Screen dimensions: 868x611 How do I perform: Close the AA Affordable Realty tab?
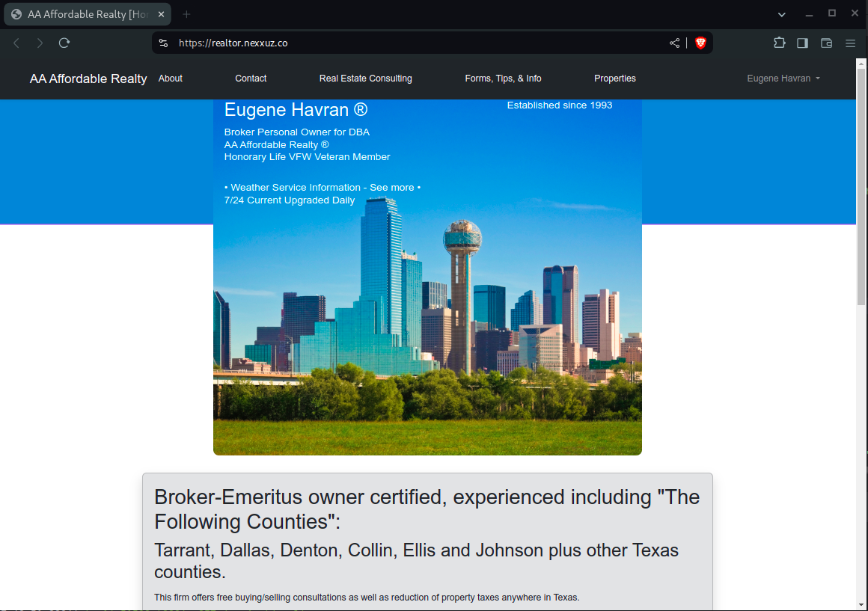tap(161, 14)
